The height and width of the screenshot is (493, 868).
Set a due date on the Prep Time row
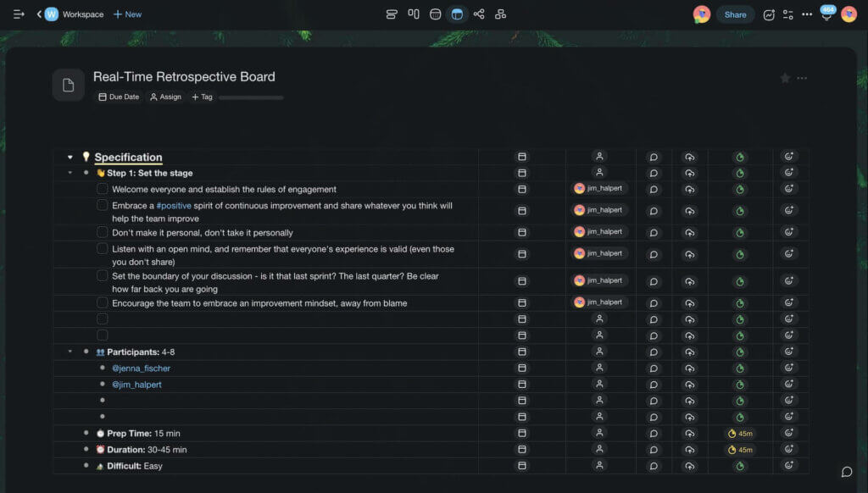(522, 434)
